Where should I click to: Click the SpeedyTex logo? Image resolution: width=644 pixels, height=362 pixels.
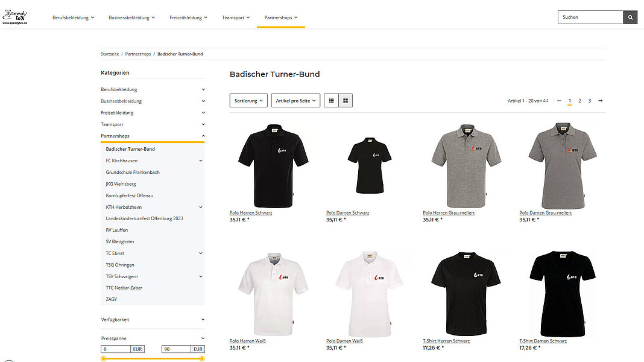coord(15,17)
